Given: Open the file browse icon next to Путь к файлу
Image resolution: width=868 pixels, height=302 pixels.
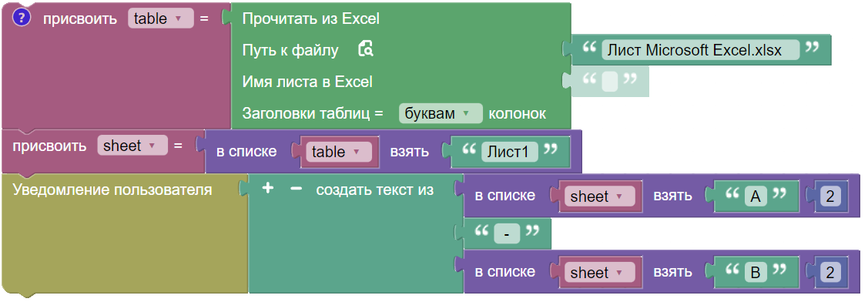Looking at the screenshot, I should click(x=365, y=49).
